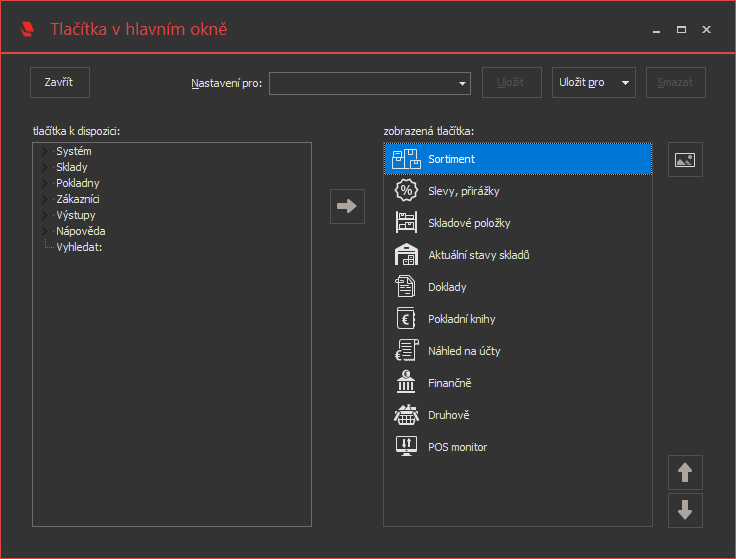Select Náhled na účty list item
The height and width of the screenshot is (559, 736).
[464, 351]
